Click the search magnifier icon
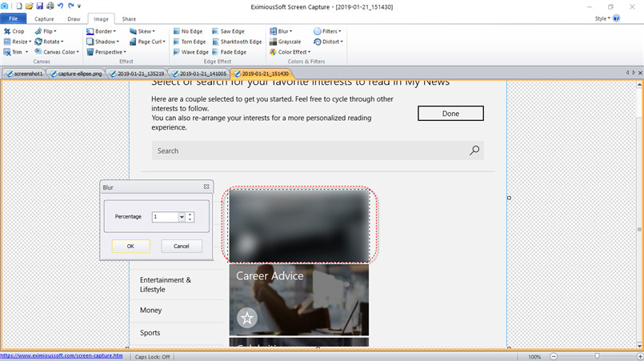 [474, 150]
